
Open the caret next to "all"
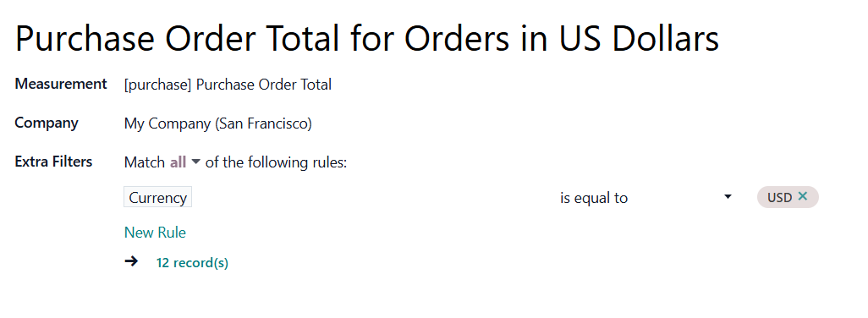pyautogui.click(x=195, y=162)
